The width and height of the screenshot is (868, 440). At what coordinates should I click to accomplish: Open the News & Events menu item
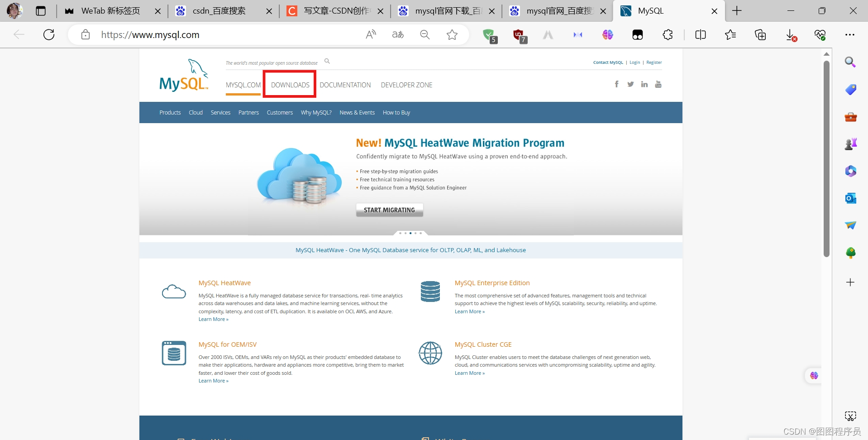point(357,113)
